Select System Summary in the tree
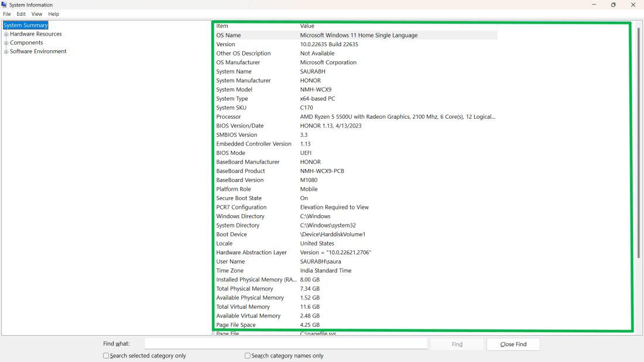This screenshot has width=644, height=362. tap(25, 25)
